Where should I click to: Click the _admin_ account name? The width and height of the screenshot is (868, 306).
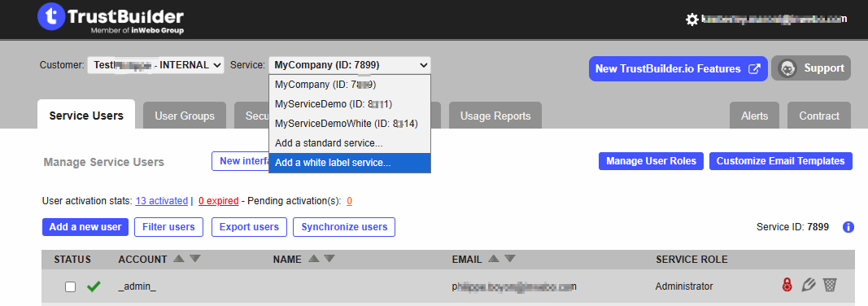tap(137, 286)
